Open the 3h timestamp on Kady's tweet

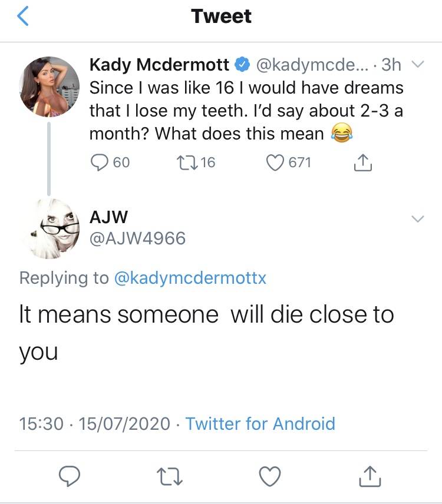pyautogui.click(x=391, y=65)
